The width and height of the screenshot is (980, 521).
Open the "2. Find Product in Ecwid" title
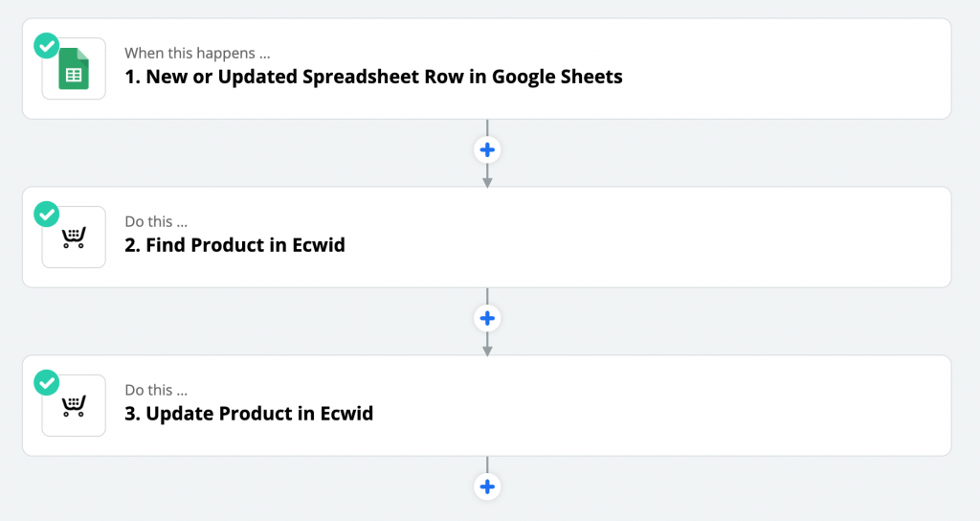click(x=235, y=245)
